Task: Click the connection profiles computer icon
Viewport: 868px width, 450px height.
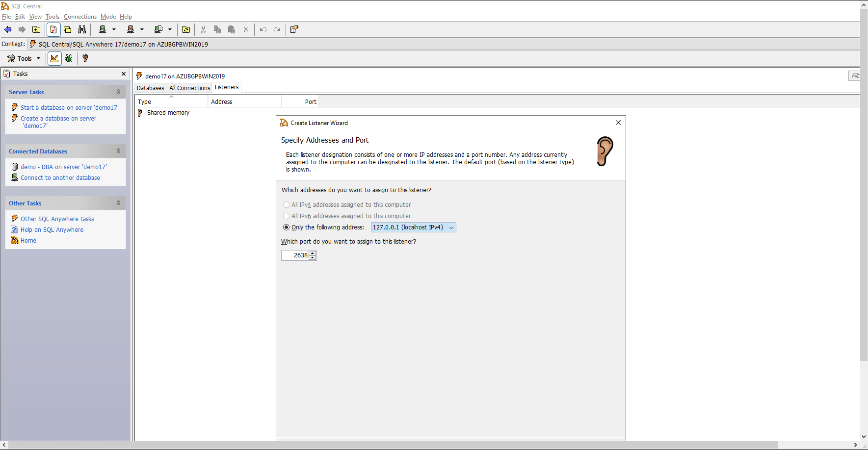Action: pos(158,29)
